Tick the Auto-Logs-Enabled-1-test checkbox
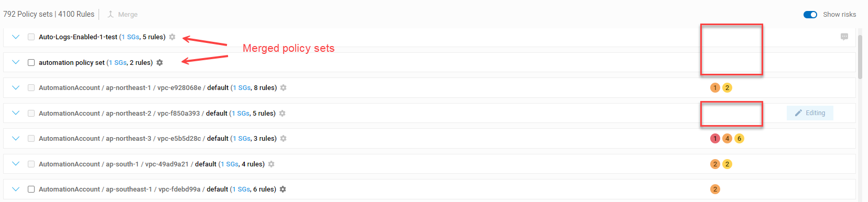Screen dimensions: 868x202 coord(31,37)
